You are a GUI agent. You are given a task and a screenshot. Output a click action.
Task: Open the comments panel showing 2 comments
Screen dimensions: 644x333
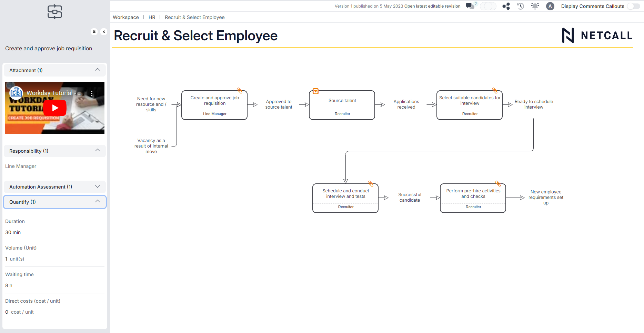470,6
